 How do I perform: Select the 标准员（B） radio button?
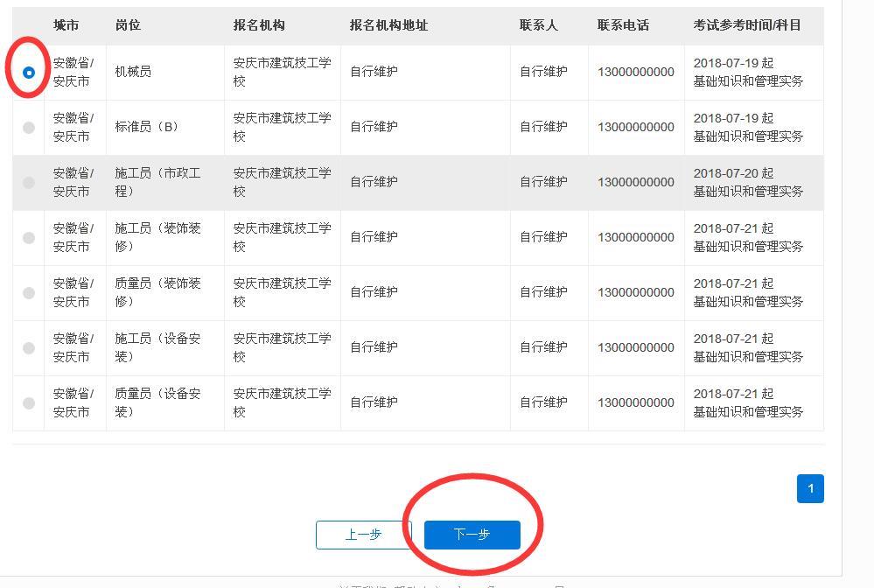(29, 128)
